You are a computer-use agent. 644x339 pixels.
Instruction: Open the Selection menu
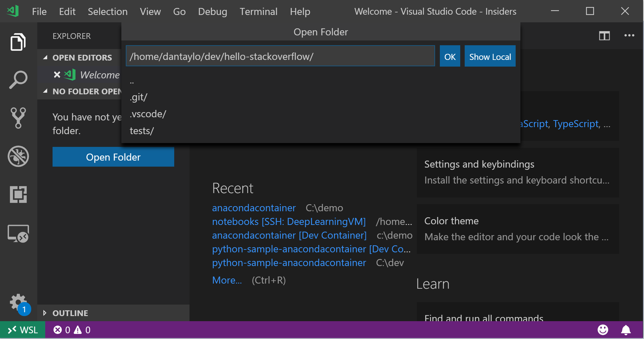[108, 12]
